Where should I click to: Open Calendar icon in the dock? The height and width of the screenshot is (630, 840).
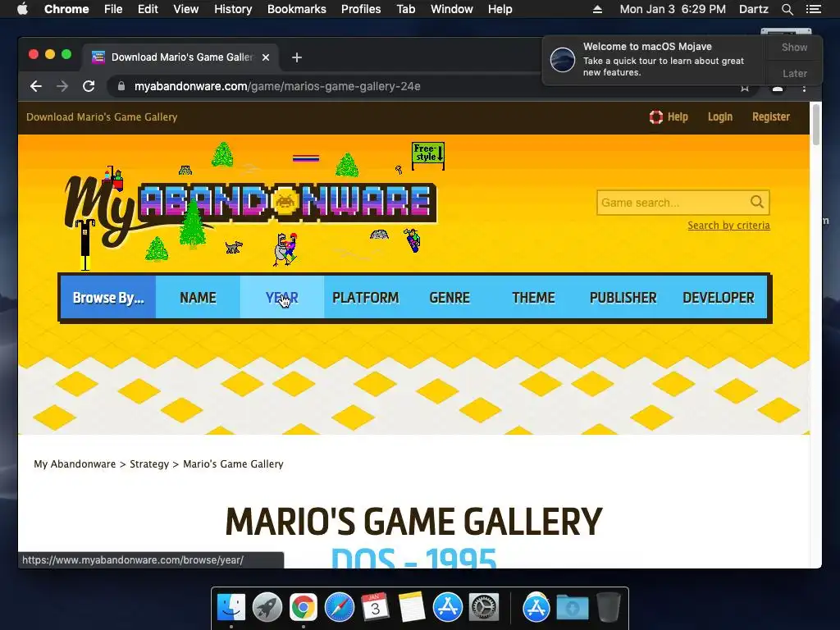pyautogui.click(x=375, y=608)
